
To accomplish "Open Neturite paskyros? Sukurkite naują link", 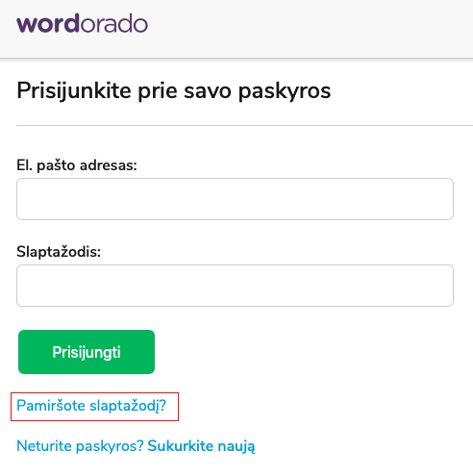I will (136, 446).
